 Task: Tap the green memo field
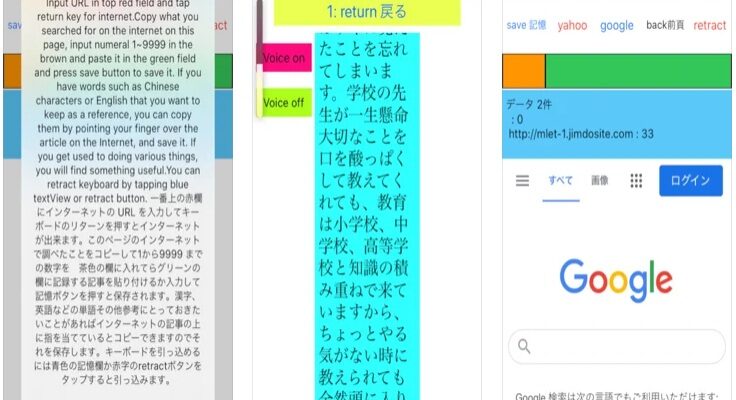coord(637,71)
